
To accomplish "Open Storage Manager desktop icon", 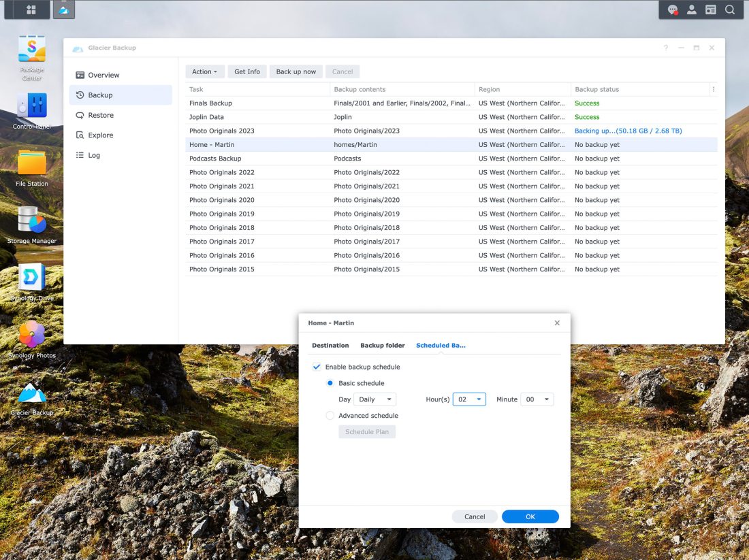I will click(31, 221).
